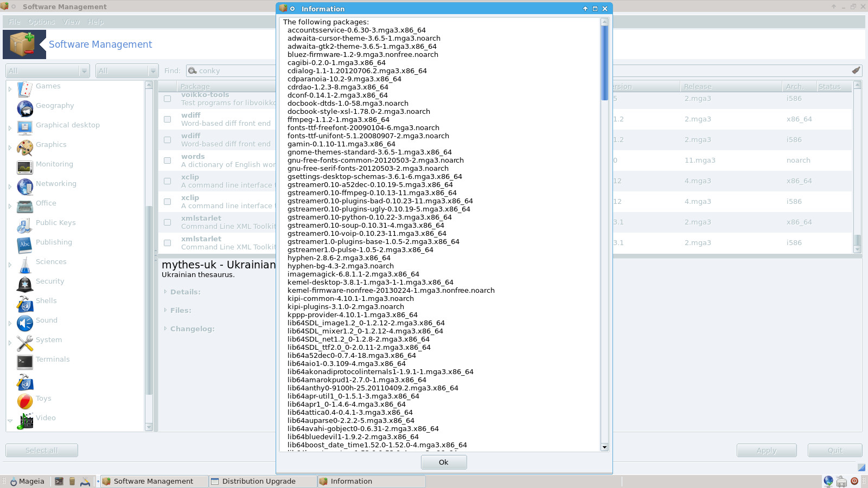The height and width of the screenshot is (488, 868).
Task: Click the Quit button
Action: click(x=835, y=450)
